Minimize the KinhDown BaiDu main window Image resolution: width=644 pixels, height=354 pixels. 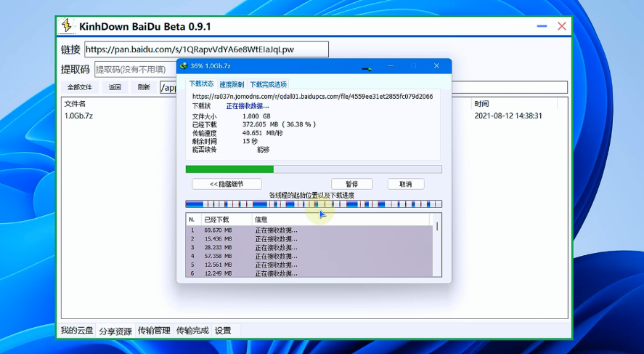[542, 26]
